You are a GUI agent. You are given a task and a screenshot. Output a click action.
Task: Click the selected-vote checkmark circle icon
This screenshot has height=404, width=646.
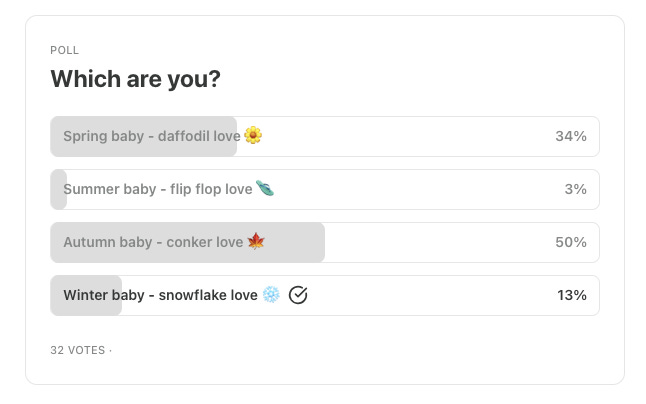click(x=298, y=294)
